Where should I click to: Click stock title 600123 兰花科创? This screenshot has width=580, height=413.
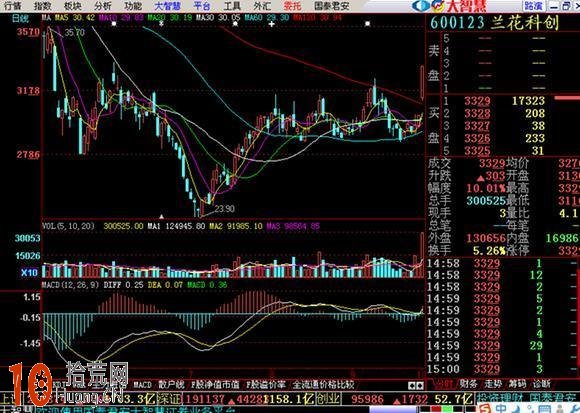pyautogui.click(x=494, y=23)
